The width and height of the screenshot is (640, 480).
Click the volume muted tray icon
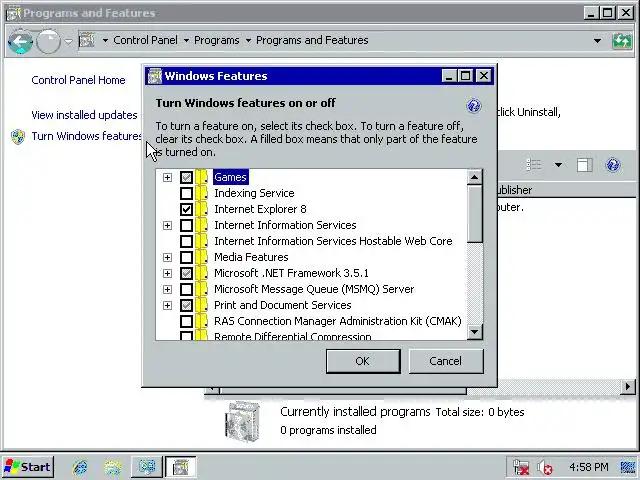point(545,467)
